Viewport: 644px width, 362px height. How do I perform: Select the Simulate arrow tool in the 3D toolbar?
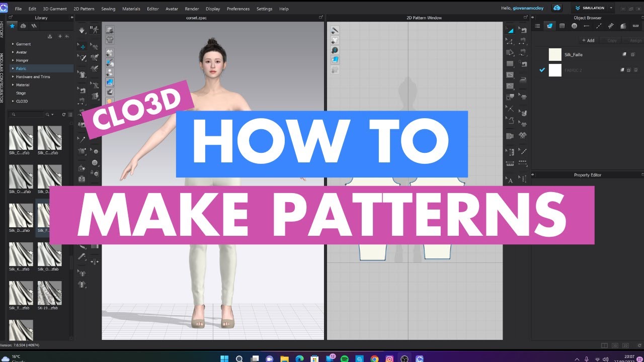(x=82, y=30)
